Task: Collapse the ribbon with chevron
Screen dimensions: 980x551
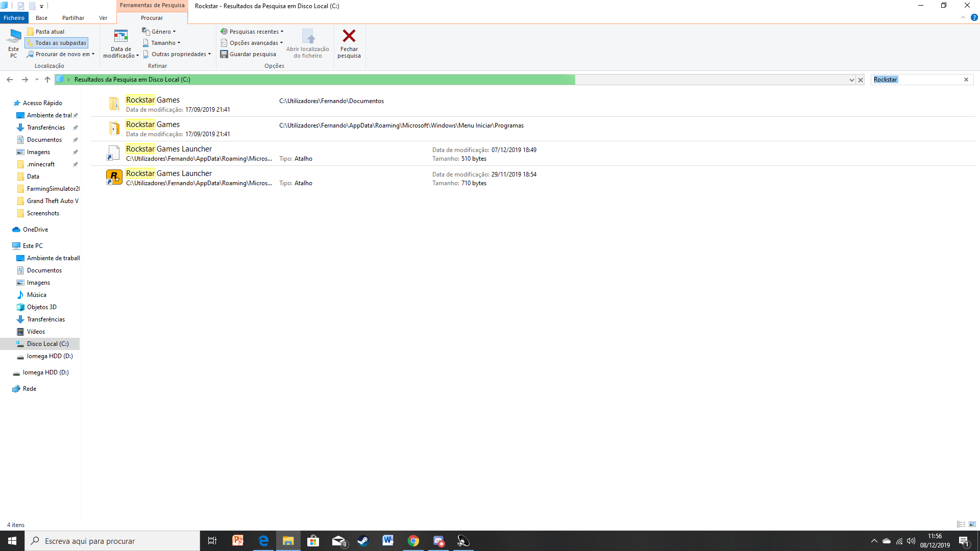Action: 963,17
